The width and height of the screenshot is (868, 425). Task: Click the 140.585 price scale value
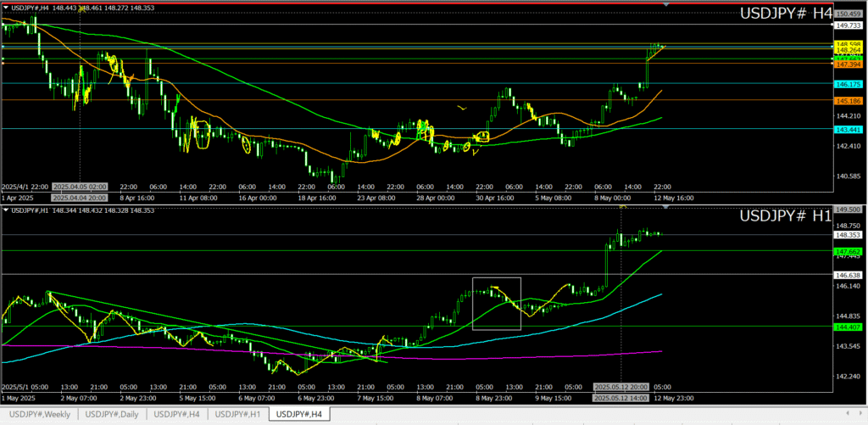(849, 176)
